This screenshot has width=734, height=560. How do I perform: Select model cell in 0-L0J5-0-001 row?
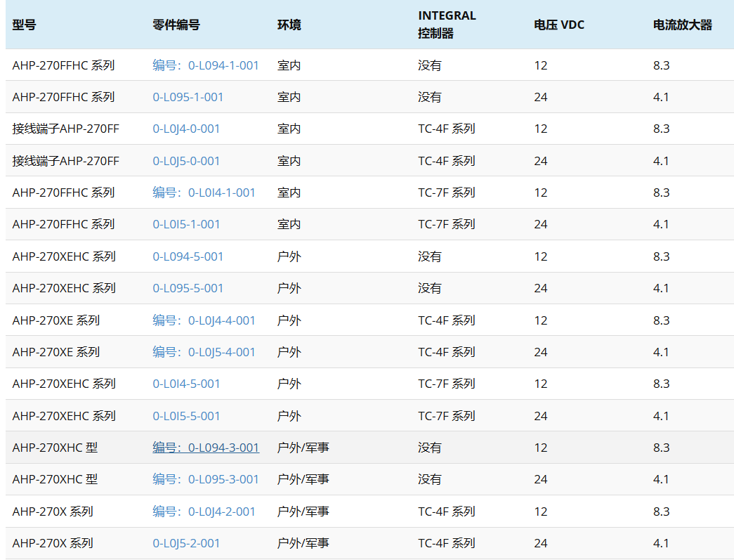[x=65, y=161]
